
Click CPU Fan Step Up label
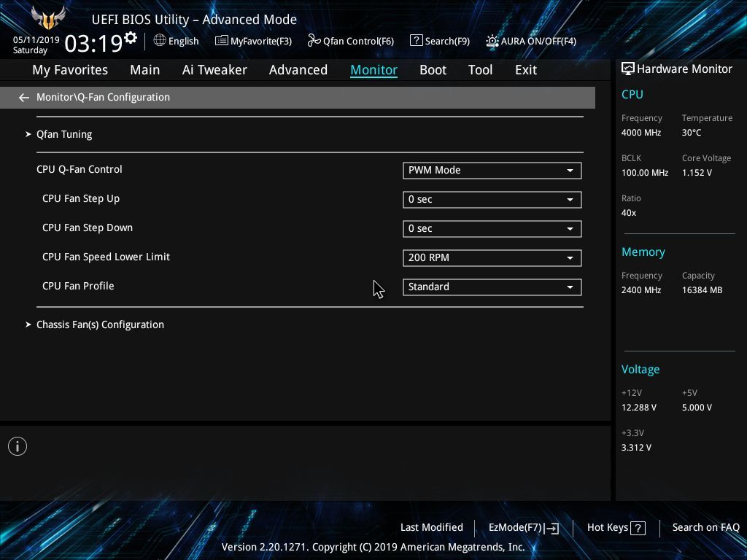click(80, 199)
